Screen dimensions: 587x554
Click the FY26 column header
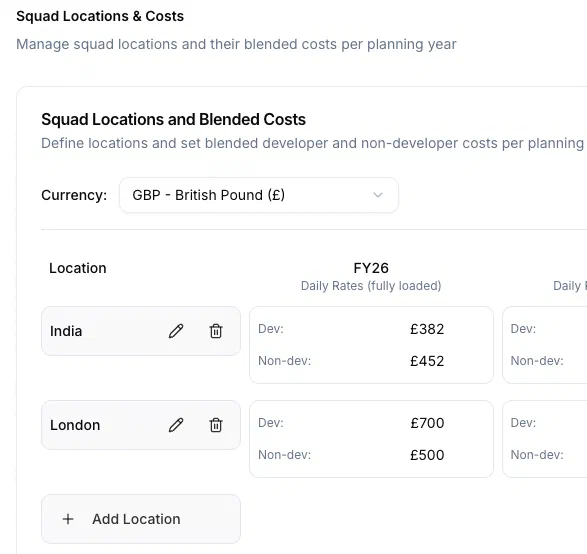pyautogui.click(x=371, y=268)
